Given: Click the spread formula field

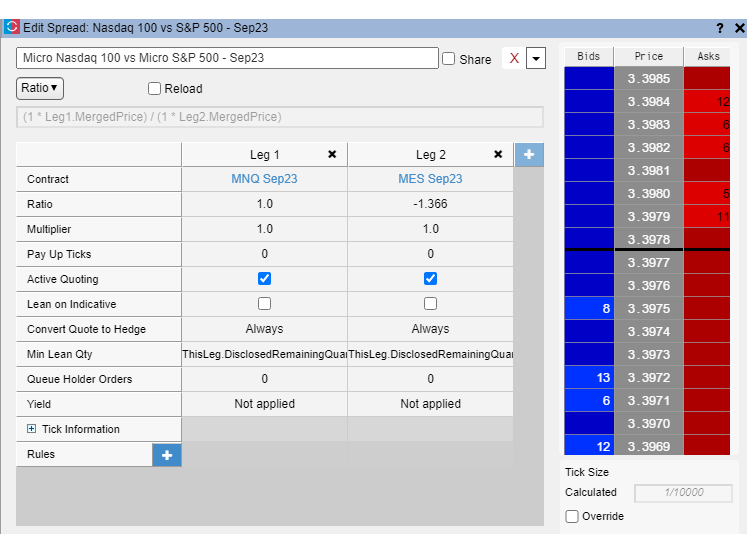Looking at the screenshot, I should pyautogui.click(x=280, y=117).
